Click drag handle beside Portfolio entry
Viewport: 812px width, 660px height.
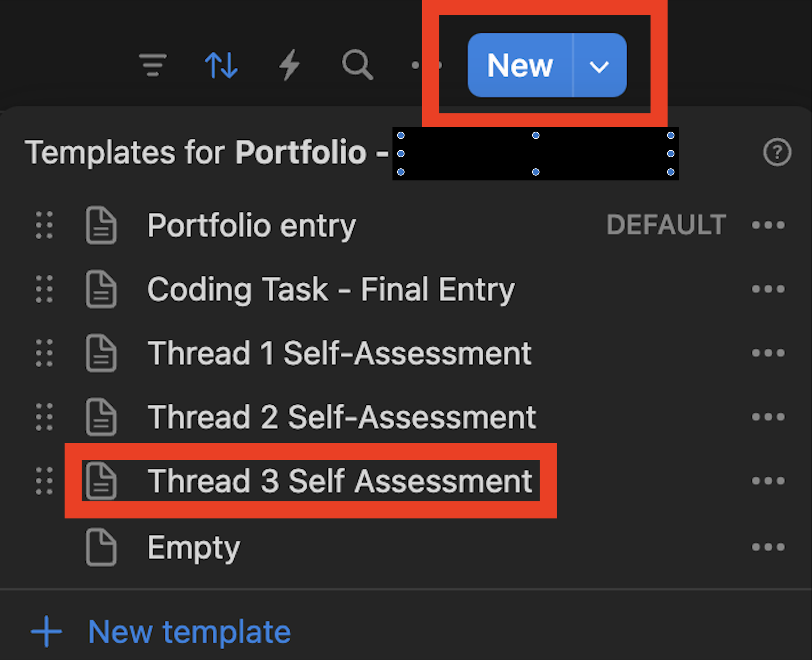[x=44, y=225]
